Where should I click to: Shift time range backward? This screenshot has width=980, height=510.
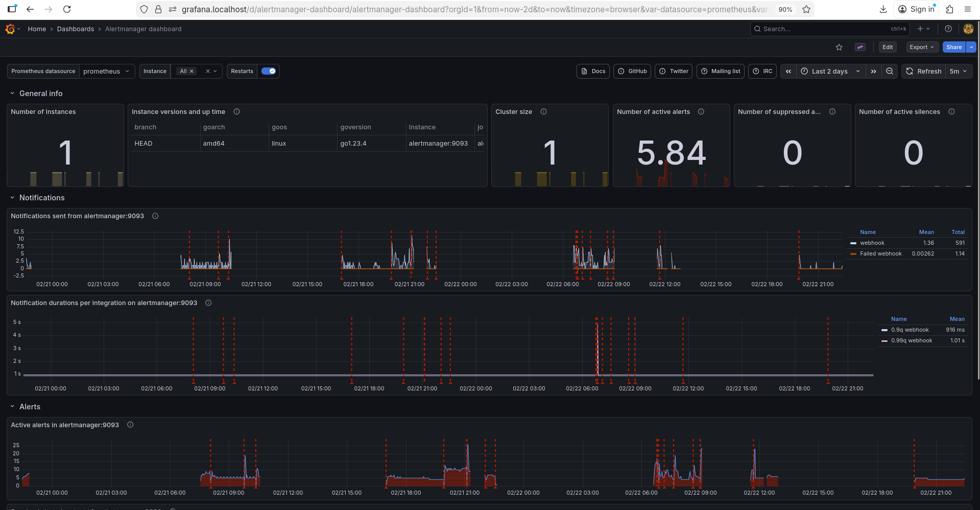[788, 72]
